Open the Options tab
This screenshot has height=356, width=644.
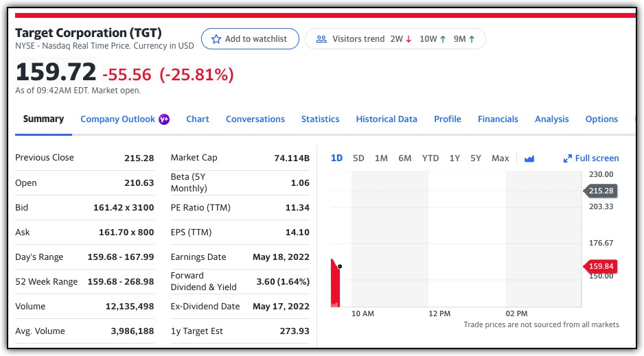pos(601,119)
